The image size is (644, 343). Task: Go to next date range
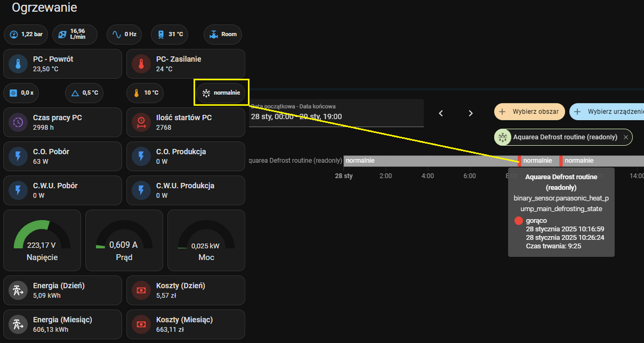(471, 113)
